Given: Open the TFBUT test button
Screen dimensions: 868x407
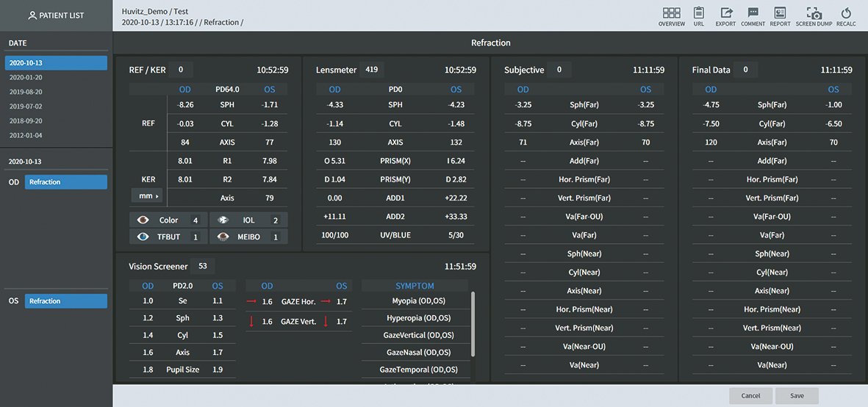Looking at the screenshot, I should click(x=168, y=237).
